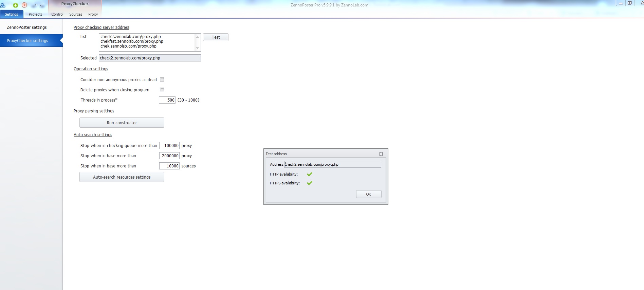Click the Test button beside server list
The height and width of the screenshot is (290, 644).
tap(216, 37)
